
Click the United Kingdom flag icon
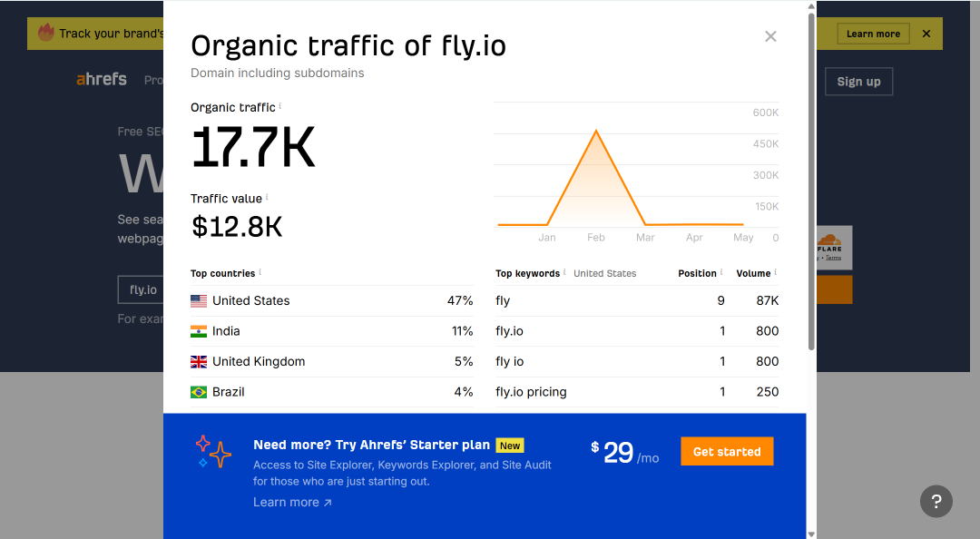[x=199, y=361]
